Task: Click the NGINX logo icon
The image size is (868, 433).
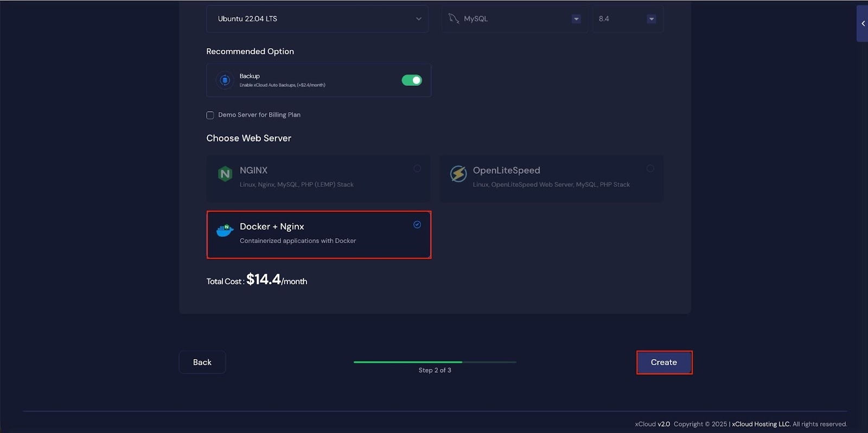Action: [x=225, y=174]
